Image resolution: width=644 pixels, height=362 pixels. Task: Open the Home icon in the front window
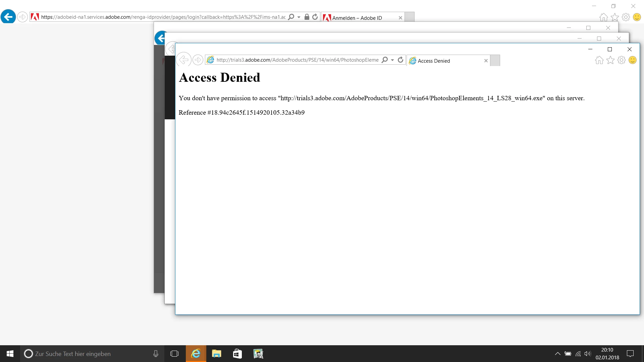coord(599,60)
